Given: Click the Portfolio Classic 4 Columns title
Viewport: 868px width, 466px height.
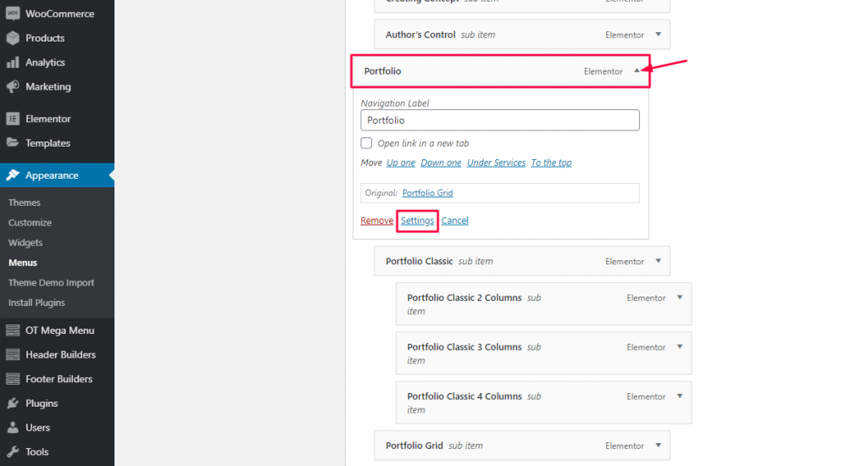Looking at the screenshot, I should [465, 396].
